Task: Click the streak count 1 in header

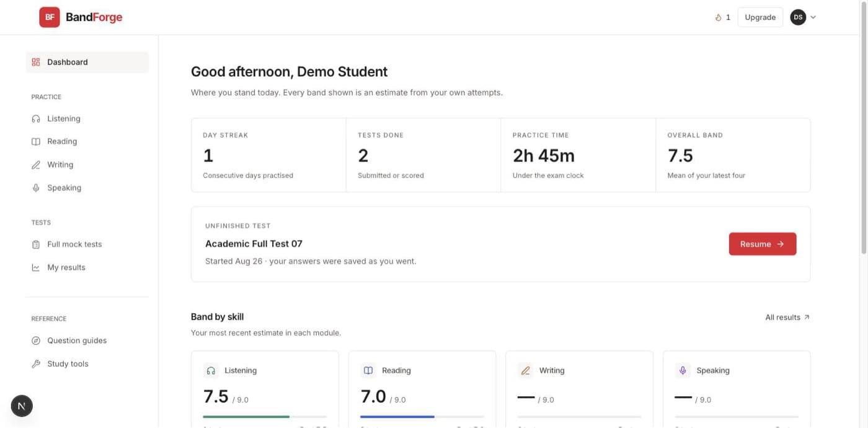Action: pyautogui.click(x=728, y=17)
